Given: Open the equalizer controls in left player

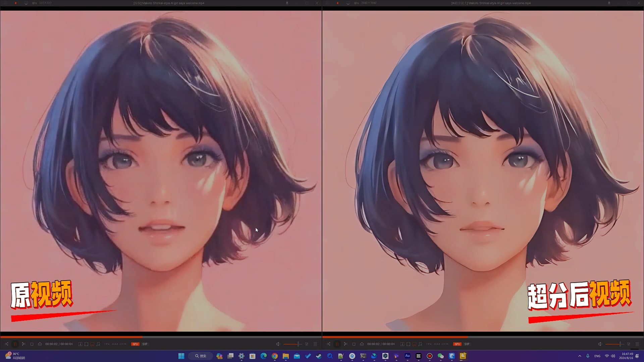Looking at the screenshot, I should click(x=307, y=344).
